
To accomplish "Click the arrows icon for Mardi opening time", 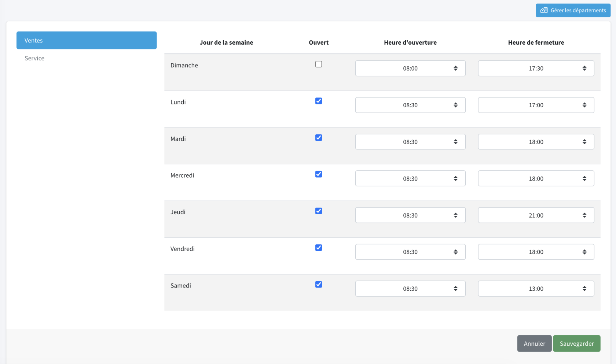I will [x=455, y=142].
